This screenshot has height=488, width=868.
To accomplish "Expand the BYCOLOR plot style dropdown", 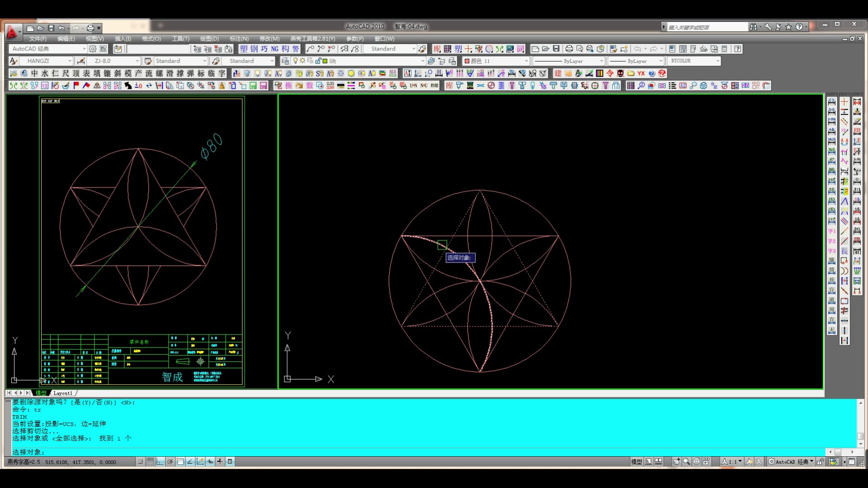I will pyautogui.click(x=717, y=61).
